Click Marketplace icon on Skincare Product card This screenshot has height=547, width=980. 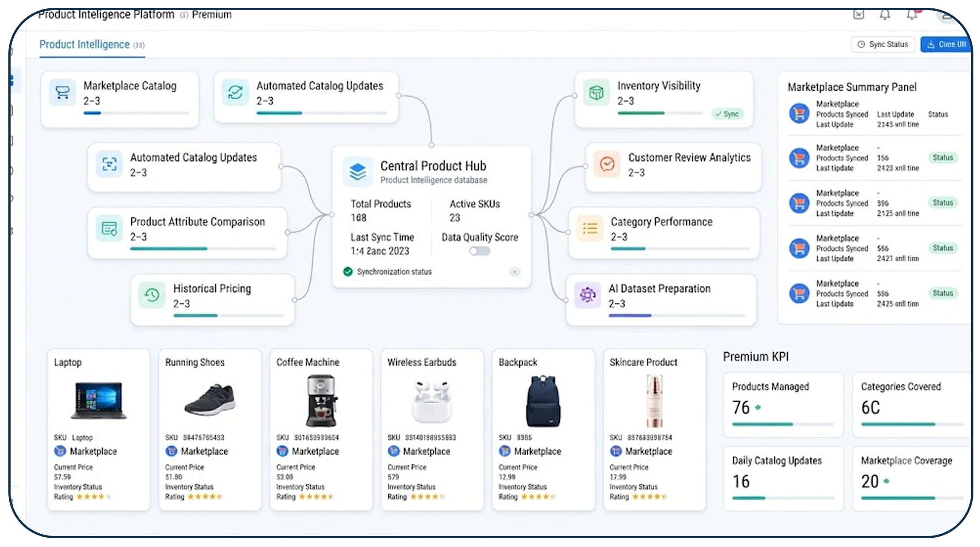click(x=615, y=451)
